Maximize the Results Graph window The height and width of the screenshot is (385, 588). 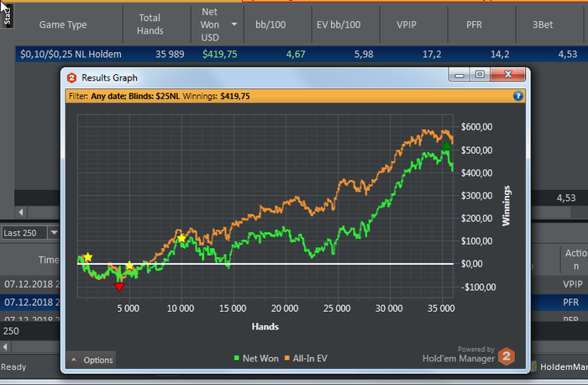point(480,75)
